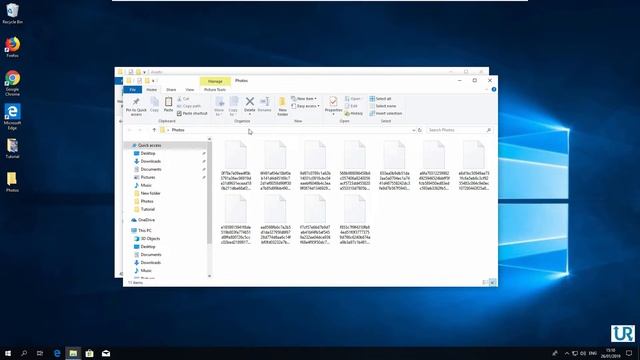Click the Copy ribbon button
Screen dimensions: 640x360
[x=154, y=104]
